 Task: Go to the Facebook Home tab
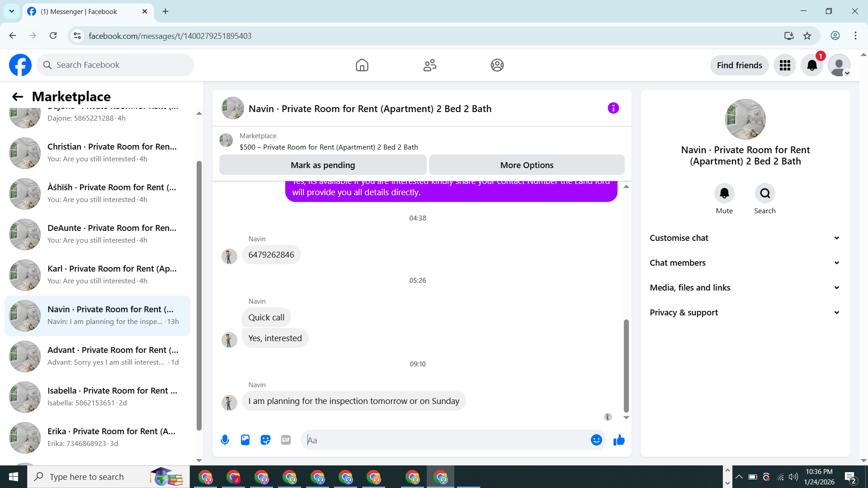point(362,66)
